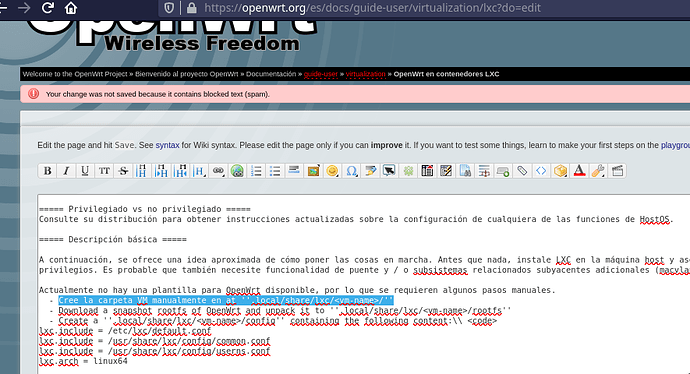Insert lower-level headline
690x374 pixels.
[x=161, y=171]
